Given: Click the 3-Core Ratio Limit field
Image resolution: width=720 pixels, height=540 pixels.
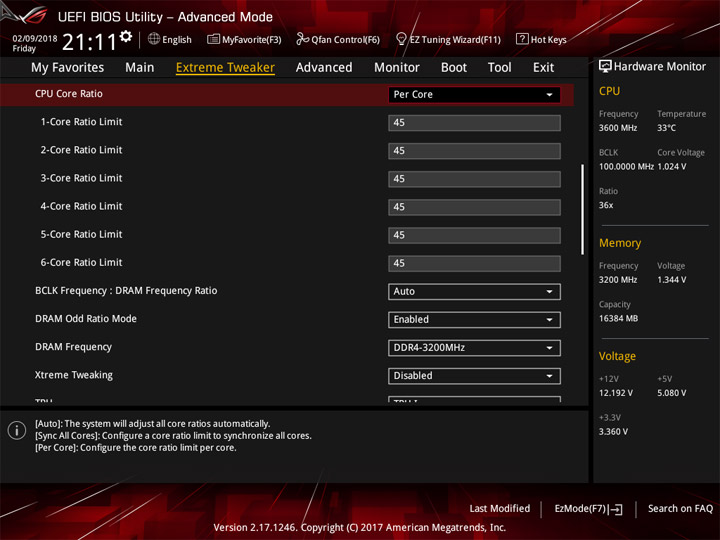Looking at the screenshot, I should tap(474, 179).
